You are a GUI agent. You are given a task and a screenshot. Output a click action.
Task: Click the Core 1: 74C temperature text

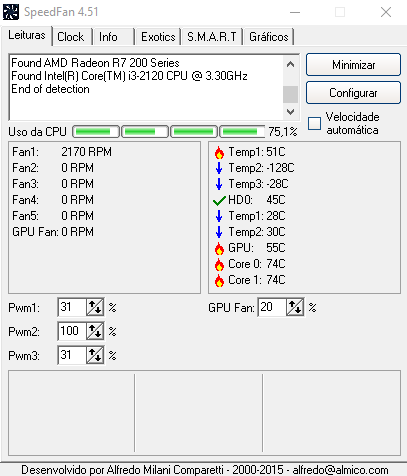point(257,280)
